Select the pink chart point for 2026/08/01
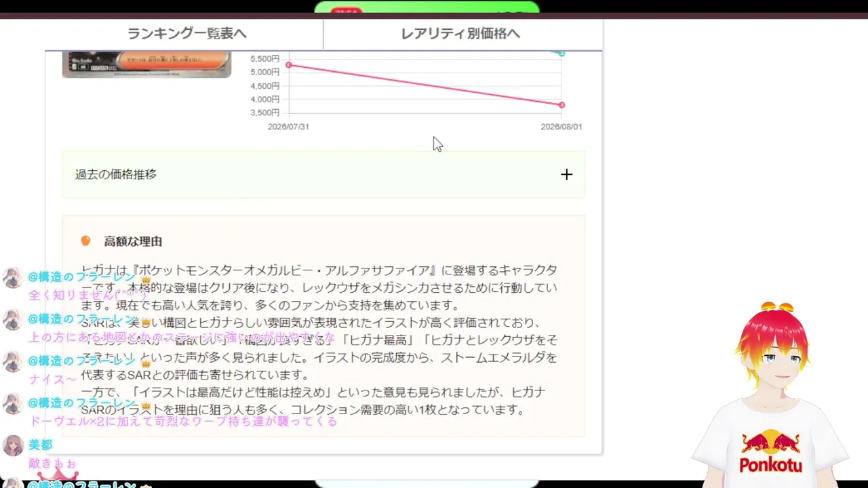 click(x=561, y=105)
